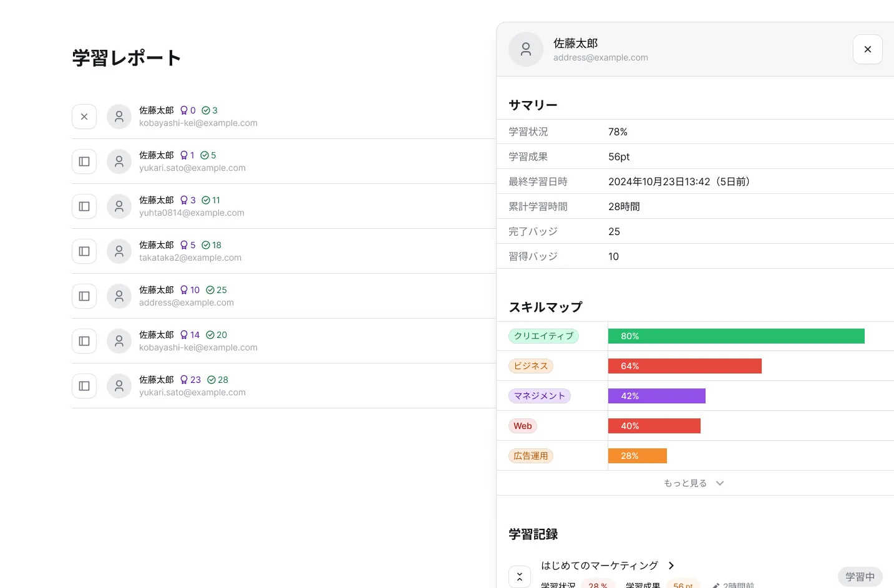The height and width of the screenshot is (588, 894).
Task: Click email address@example.com in the panel header
Action: tap(600, 57)
